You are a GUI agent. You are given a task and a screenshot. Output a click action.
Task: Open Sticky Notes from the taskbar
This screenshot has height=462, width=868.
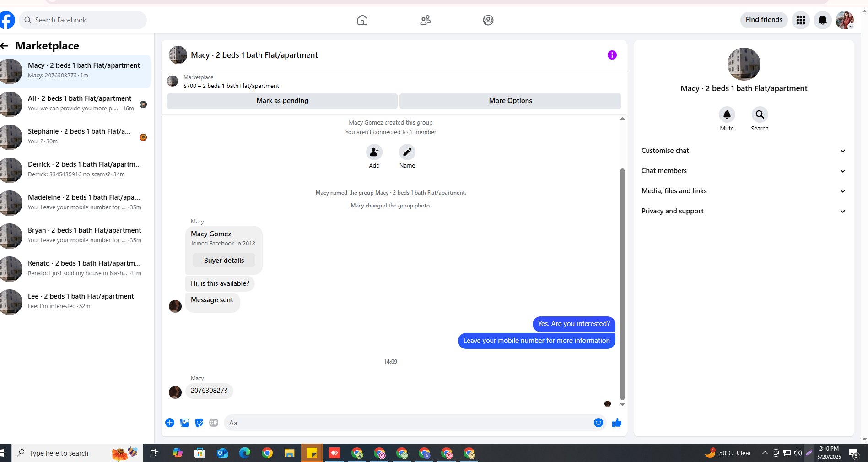312,453
